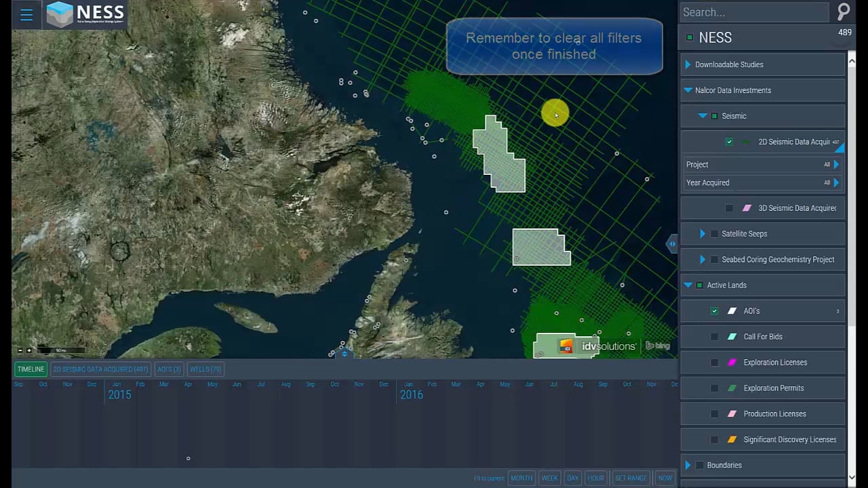Click side panel collapse handle on map edge
The height and width of the screenshot is (488, 868).
pos(671,244)
